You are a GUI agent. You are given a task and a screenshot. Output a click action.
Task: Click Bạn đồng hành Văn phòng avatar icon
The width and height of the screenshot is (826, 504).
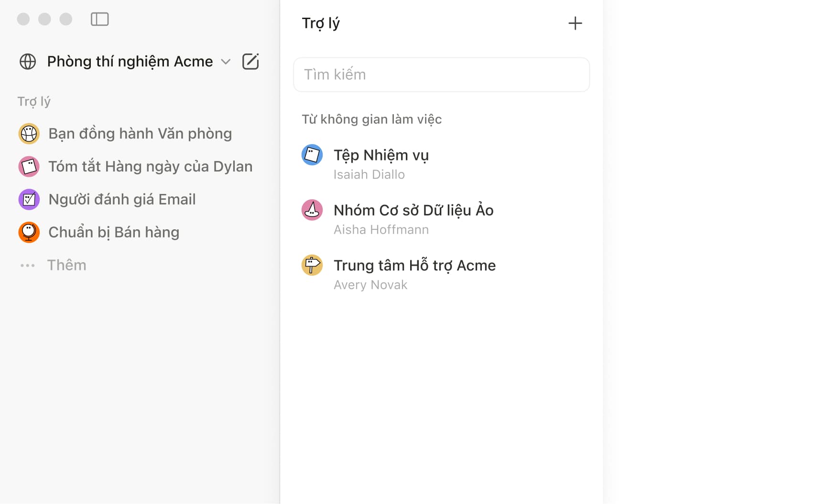29,134
